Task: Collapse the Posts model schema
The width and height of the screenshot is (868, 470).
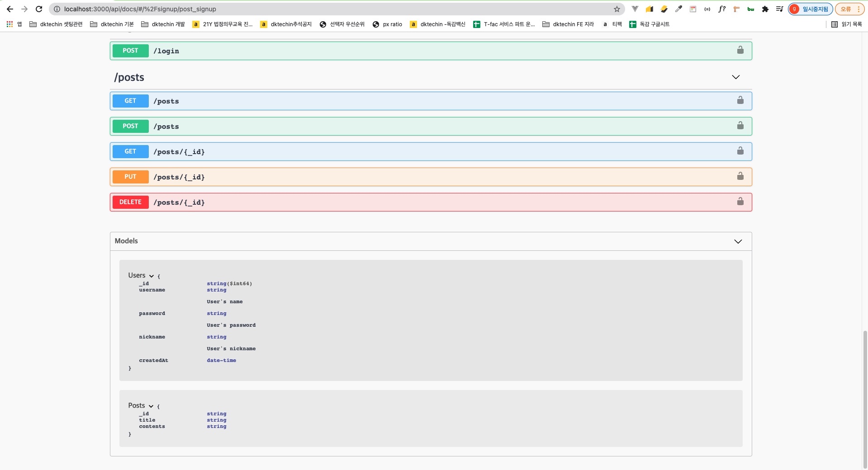Action: tap(151, 406)
